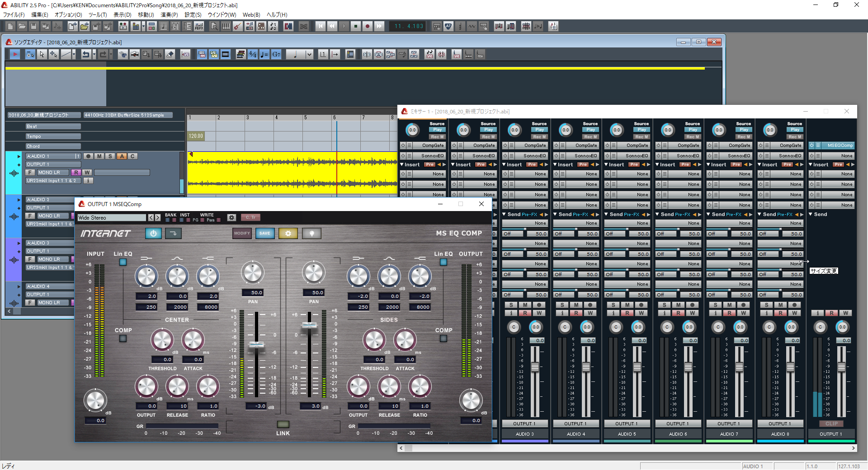Open dropdown arrow next to Undo
This screenshot has width=868, height=470.
point(94,54)
